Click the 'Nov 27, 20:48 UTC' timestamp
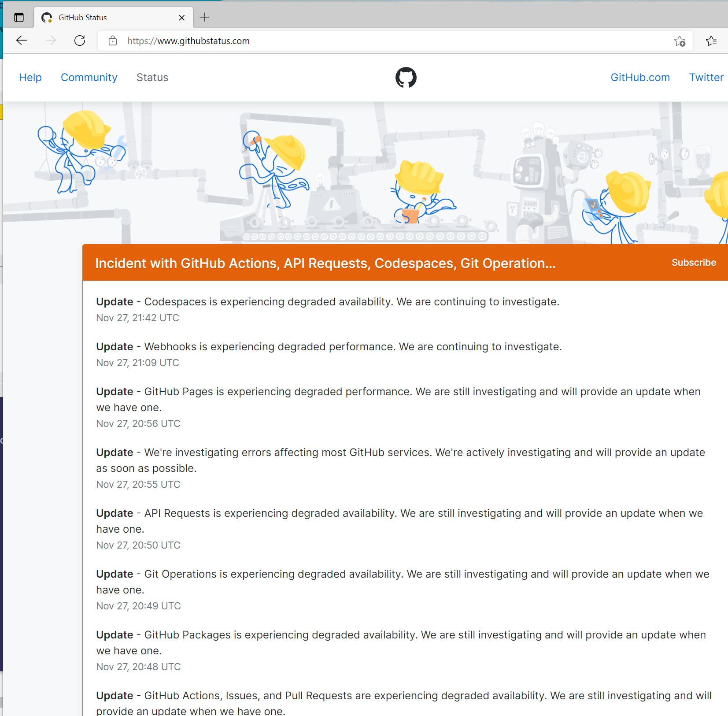728x716 pixels. pyautogui.click(x=138, y=667)
